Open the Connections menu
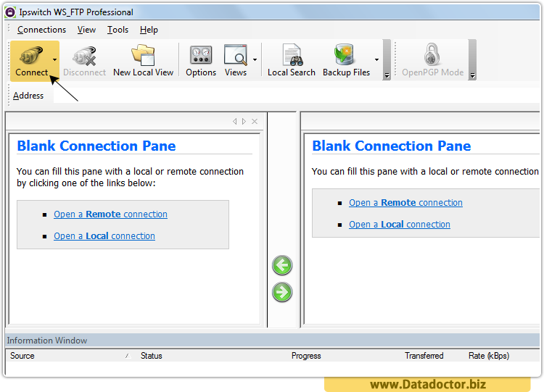544x392 pixels. coord(41,30)
